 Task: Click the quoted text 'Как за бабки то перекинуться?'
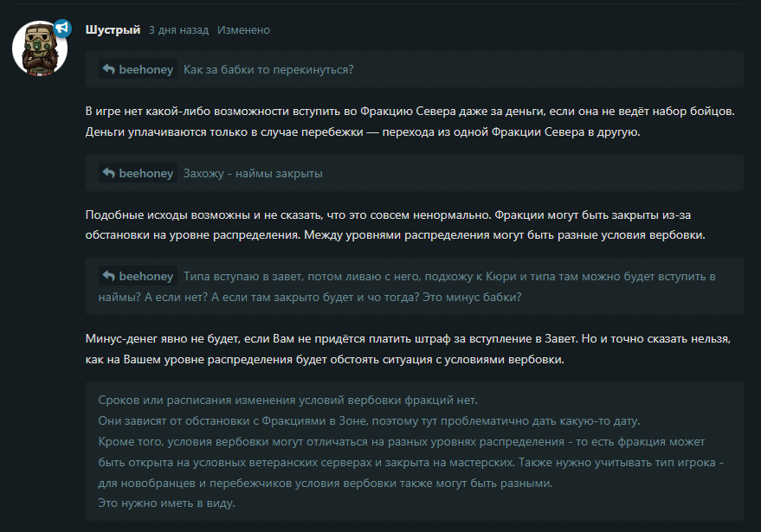pos(268,69)
